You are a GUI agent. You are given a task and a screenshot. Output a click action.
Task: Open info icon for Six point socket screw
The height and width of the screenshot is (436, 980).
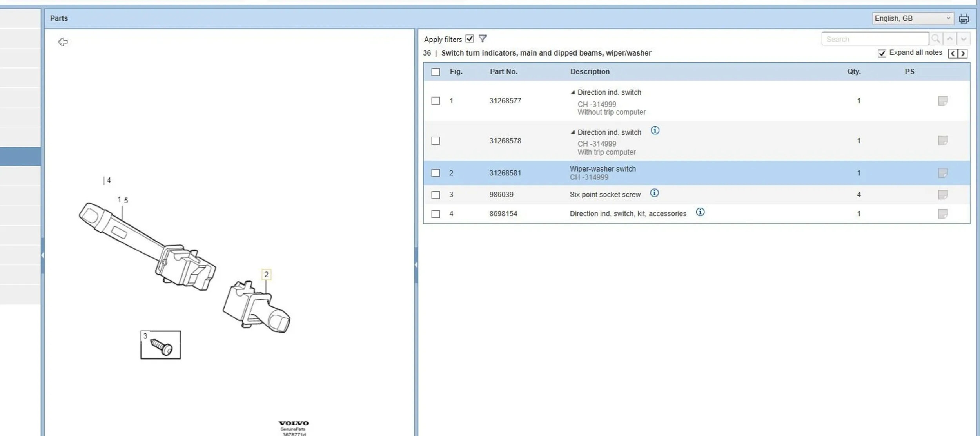point(654,193)
